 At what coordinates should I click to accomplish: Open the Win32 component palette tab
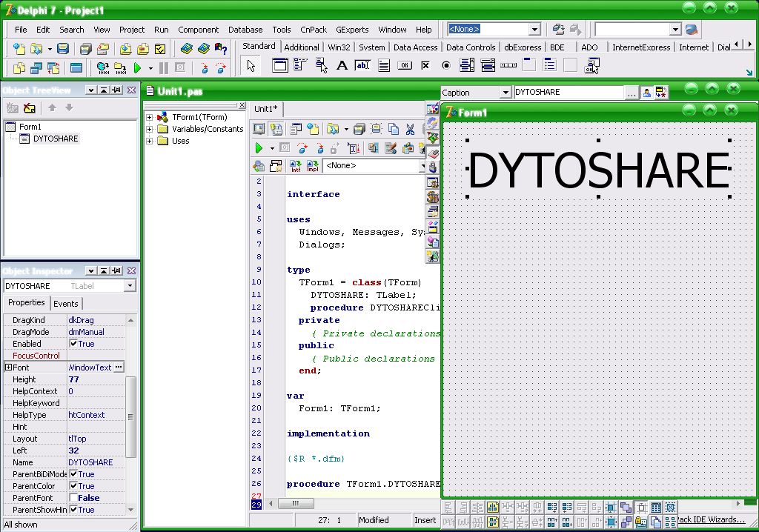tap(339, 47)
